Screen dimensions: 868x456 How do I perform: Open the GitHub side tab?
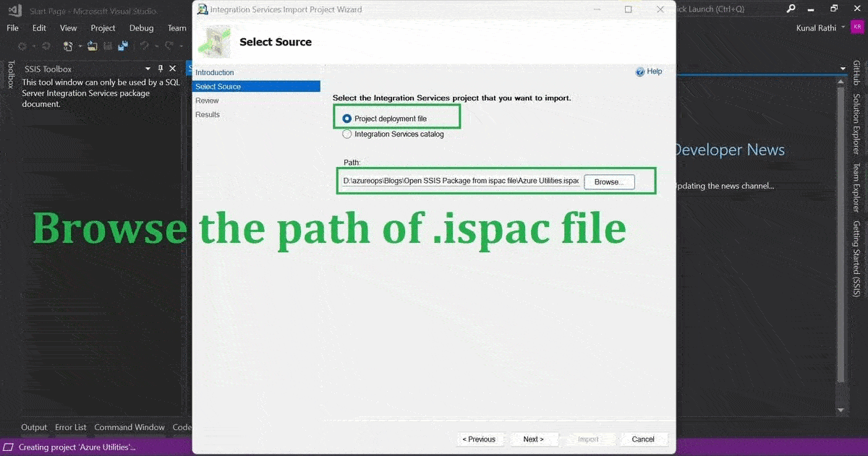pyautogui.click(x=856, y=74)
